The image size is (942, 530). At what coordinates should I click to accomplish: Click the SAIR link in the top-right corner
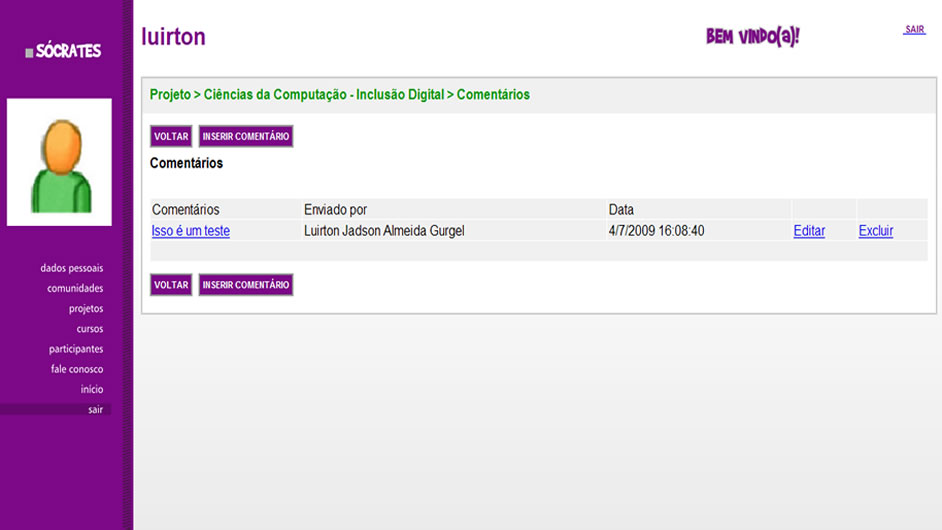click(914, 30)
